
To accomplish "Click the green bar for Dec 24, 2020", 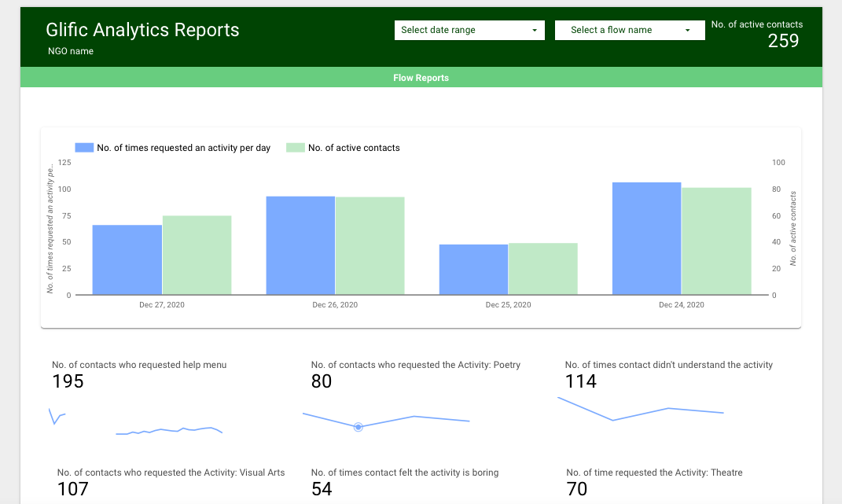I will [x=716, y=241].
